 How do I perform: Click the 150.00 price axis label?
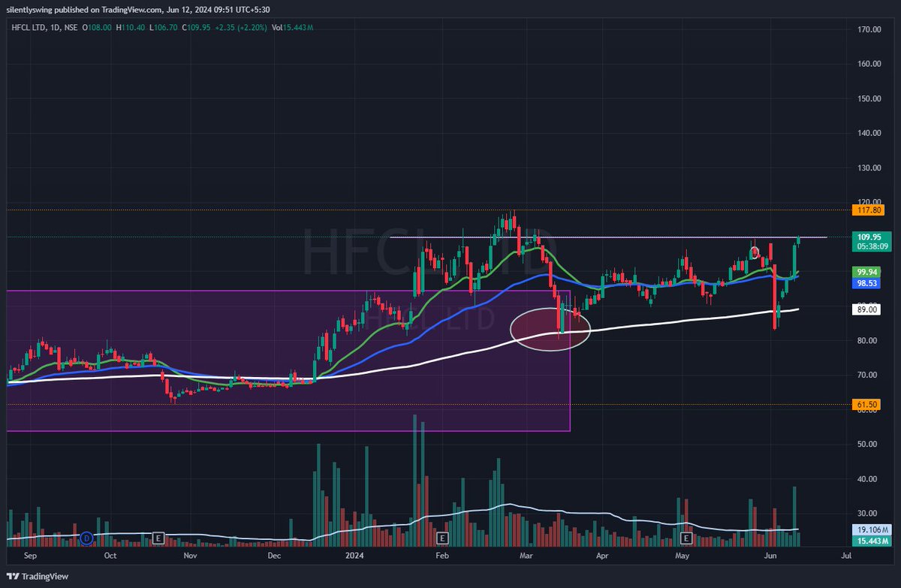click(x=869, y=98)
